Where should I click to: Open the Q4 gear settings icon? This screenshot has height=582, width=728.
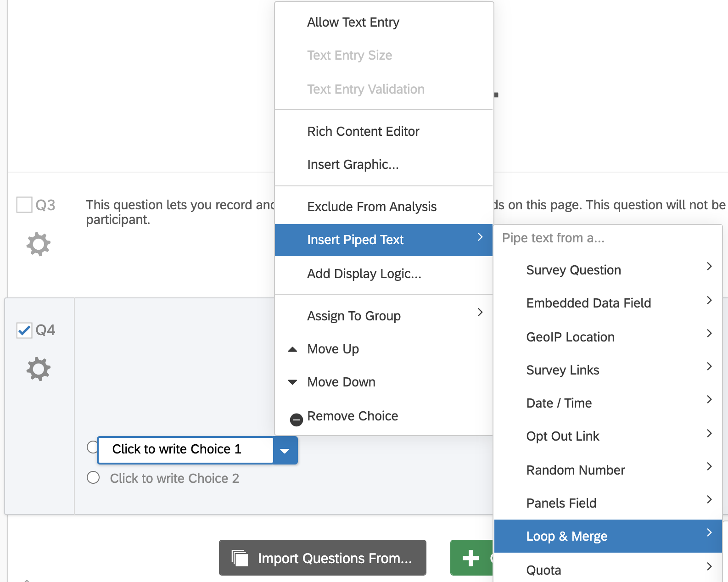(x=39, y=369)
